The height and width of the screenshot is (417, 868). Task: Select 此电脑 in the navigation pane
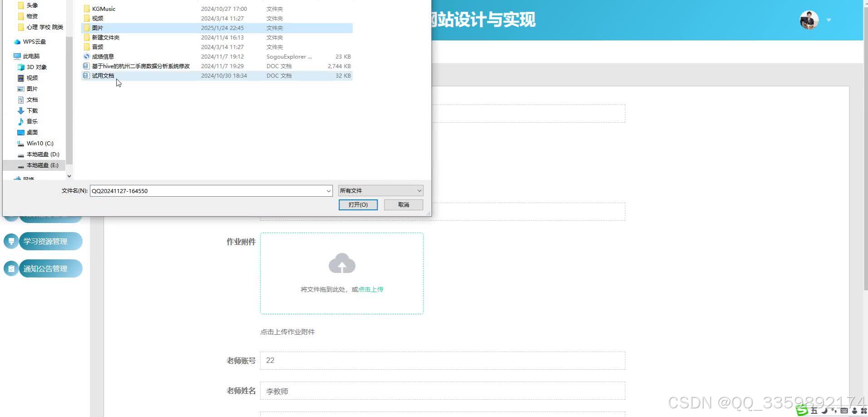[x=30, y=56]
